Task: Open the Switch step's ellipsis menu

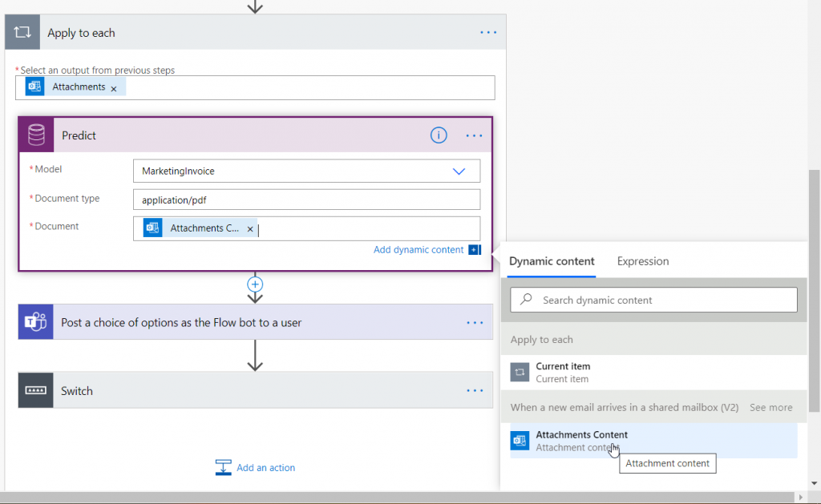Action: (474, 390)
